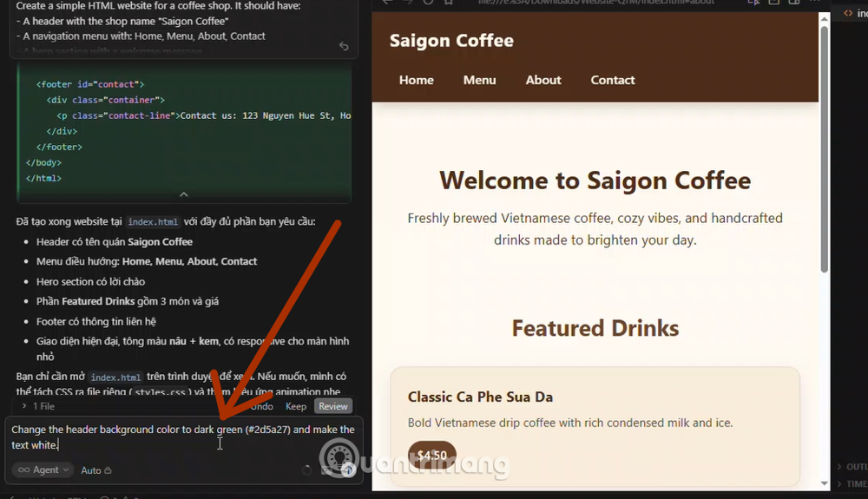The width and height of the screenshot is (868, 499).
Task: Open index.html link in 'Bạn chỉ cần mở' line
Action: point(115,378)
